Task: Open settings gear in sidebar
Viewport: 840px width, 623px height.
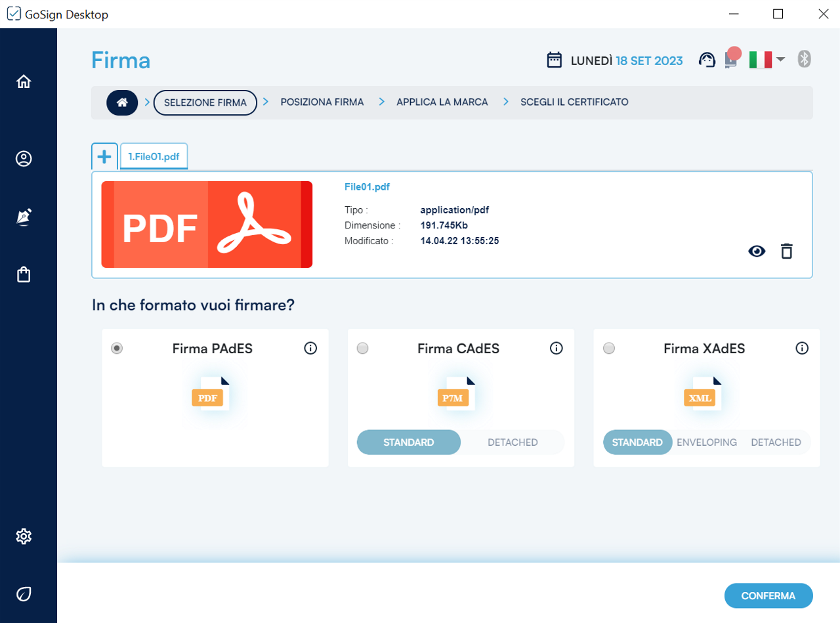Action: coord(24,536)
